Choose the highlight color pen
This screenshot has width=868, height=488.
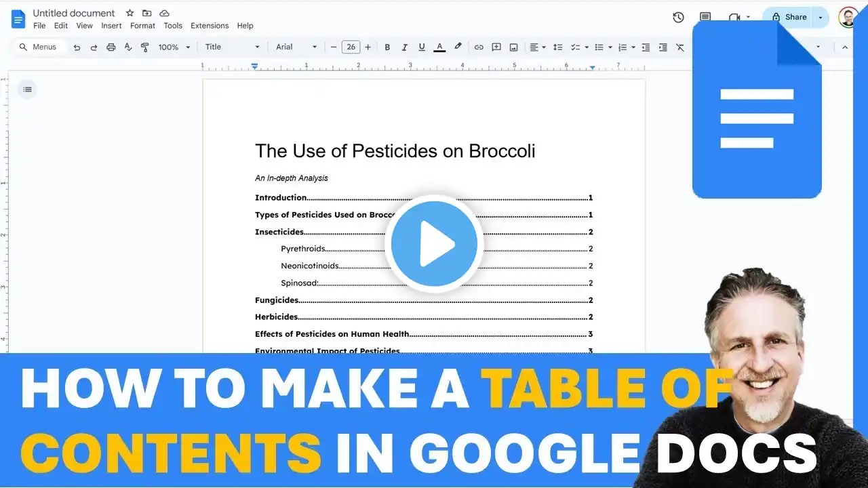pyautogui.click(x=458, y=47)
